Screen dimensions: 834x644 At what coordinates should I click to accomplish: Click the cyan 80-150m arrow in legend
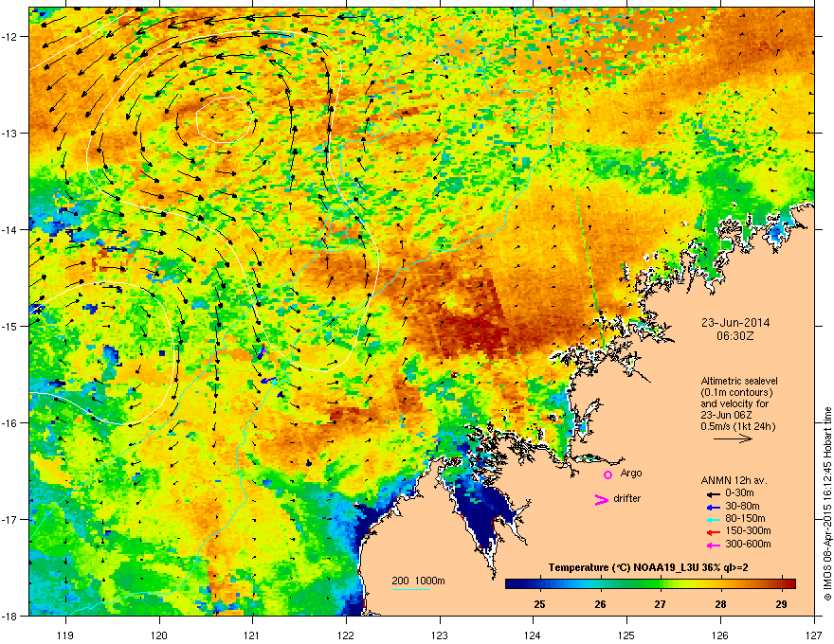coord(713,519)
